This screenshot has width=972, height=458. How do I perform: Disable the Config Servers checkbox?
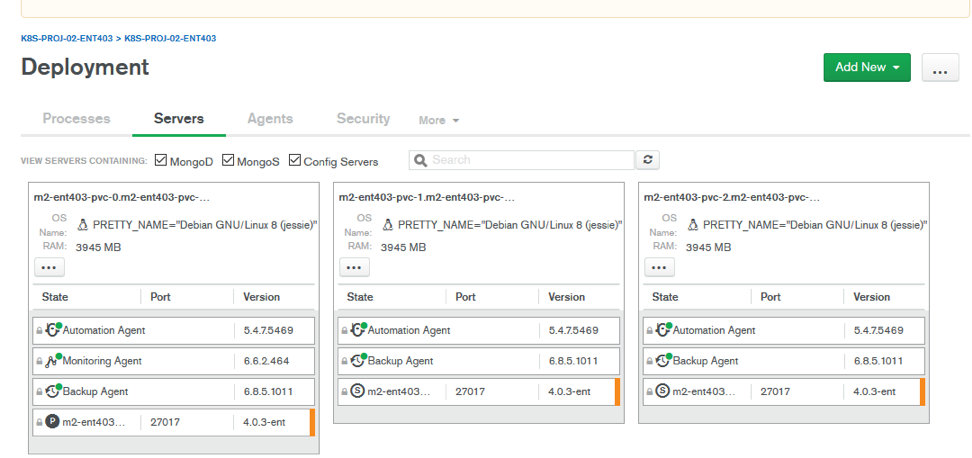click(295, 161)
